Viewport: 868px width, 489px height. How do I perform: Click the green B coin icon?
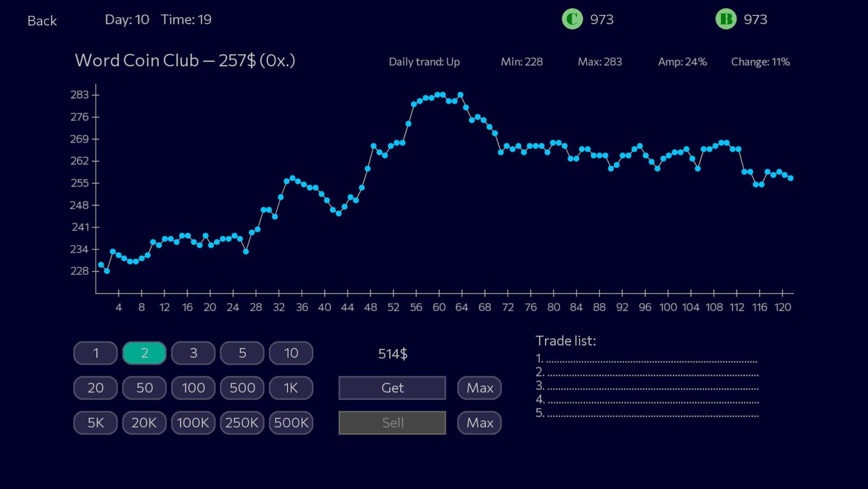(725, 19)
